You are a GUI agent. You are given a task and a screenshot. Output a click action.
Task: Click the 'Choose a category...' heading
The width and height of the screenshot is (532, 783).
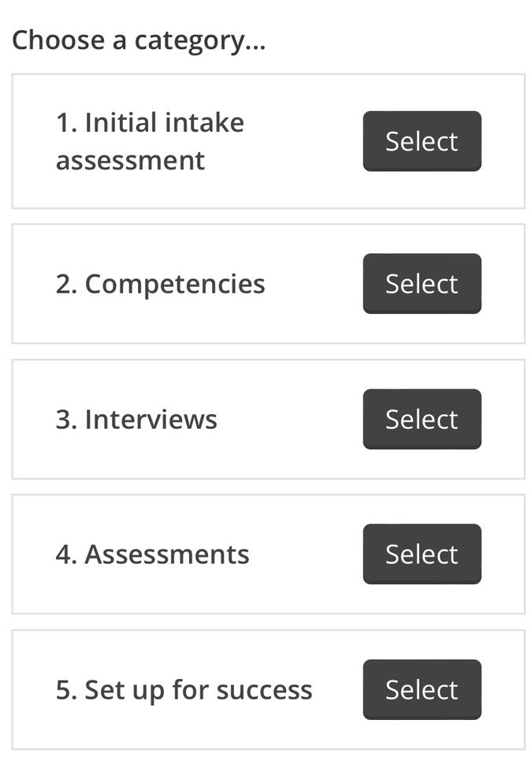[x=139, y=39]
